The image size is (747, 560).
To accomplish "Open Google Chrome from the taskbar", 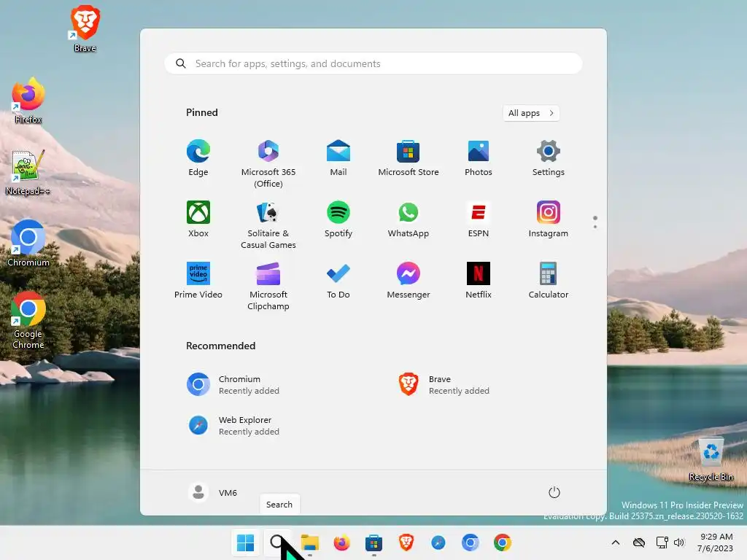I will (x=503, y=542).
